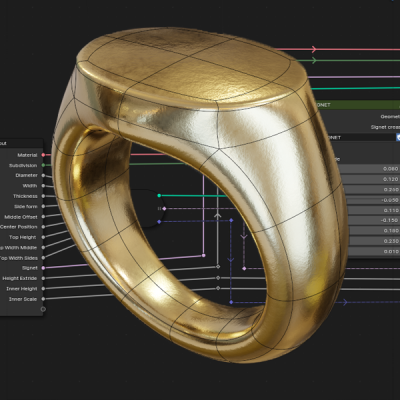The width and height of the screenshot is (400, 400).
Task: Select the Middle Offset socket
Action: 43,217
